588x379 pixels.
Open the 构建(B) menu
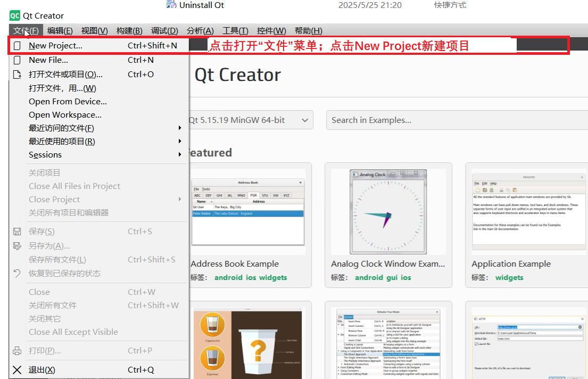coord(129,31)
